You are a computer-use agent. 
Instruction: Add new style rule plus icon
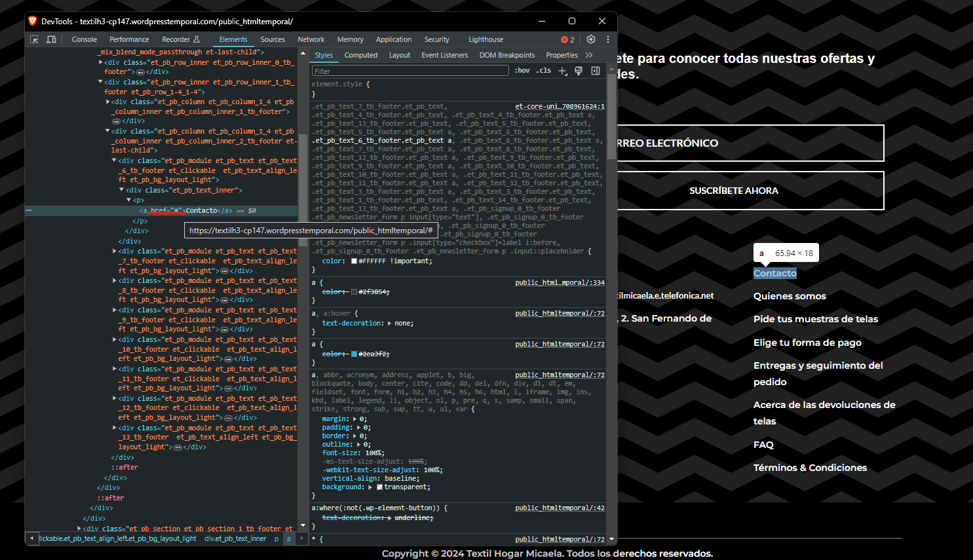[x=562, y=71]
